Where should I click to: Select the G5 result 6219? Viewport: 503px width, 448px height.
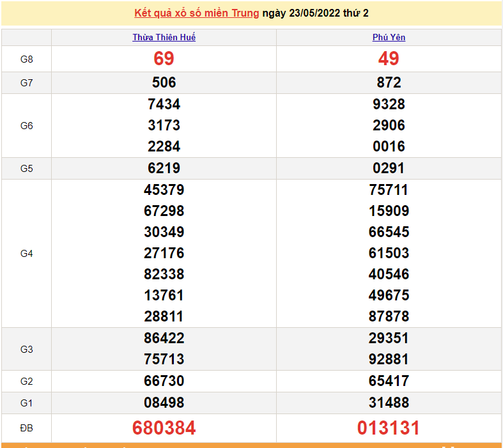(164, 168)
